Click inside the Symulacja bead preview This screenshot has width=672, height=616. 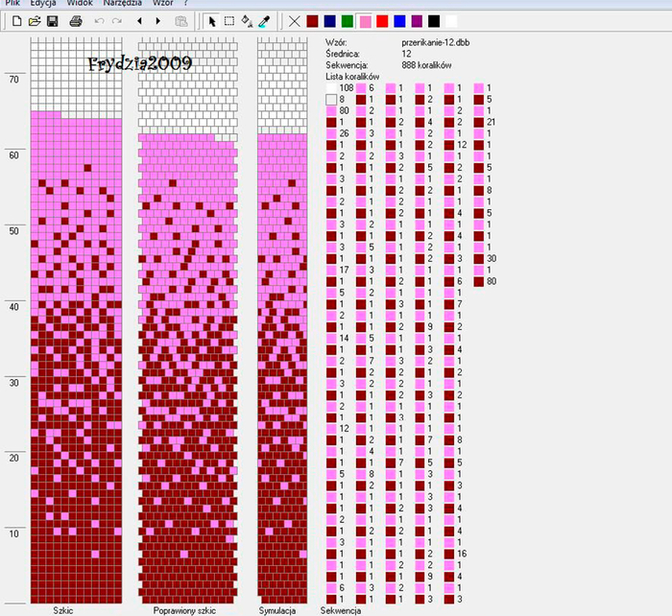coord(282,320)
